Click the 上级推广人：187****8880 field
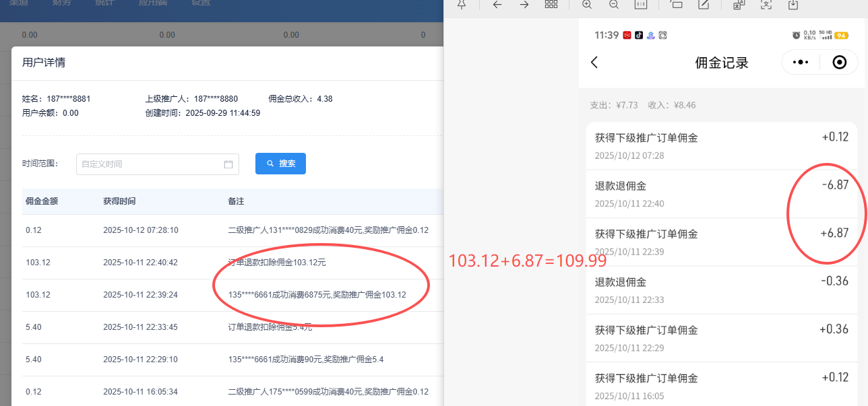This screenshot has width=868, height=406. [192, 99]
